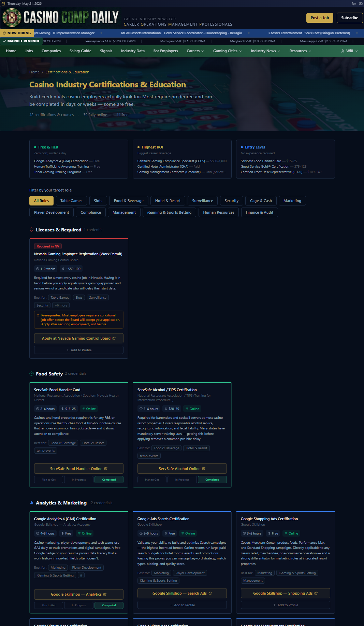
Task: Set ServSafe Food Handler status to Plan to Get
Action: (x=48, y=480)
